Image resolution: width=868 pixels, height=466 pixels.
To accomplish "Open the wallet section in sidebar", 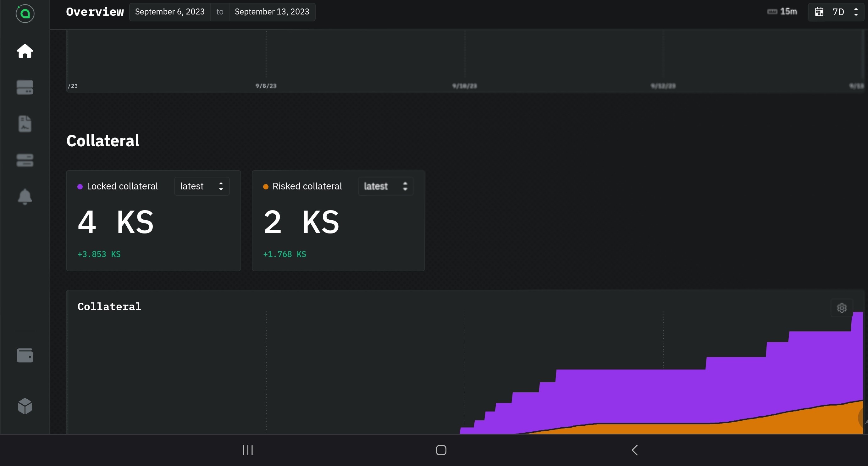I will pos(25,355).
